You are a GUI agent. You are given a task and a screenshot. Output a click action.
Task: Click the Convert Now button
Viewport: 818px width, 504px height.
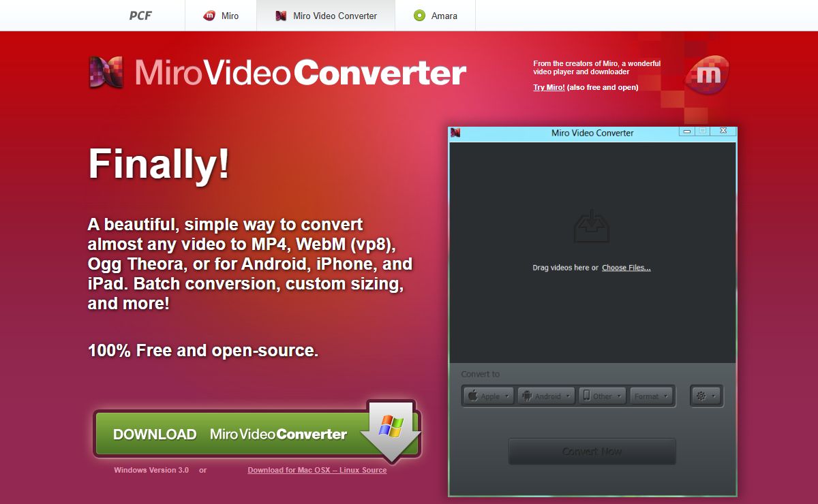pos(592,452)
